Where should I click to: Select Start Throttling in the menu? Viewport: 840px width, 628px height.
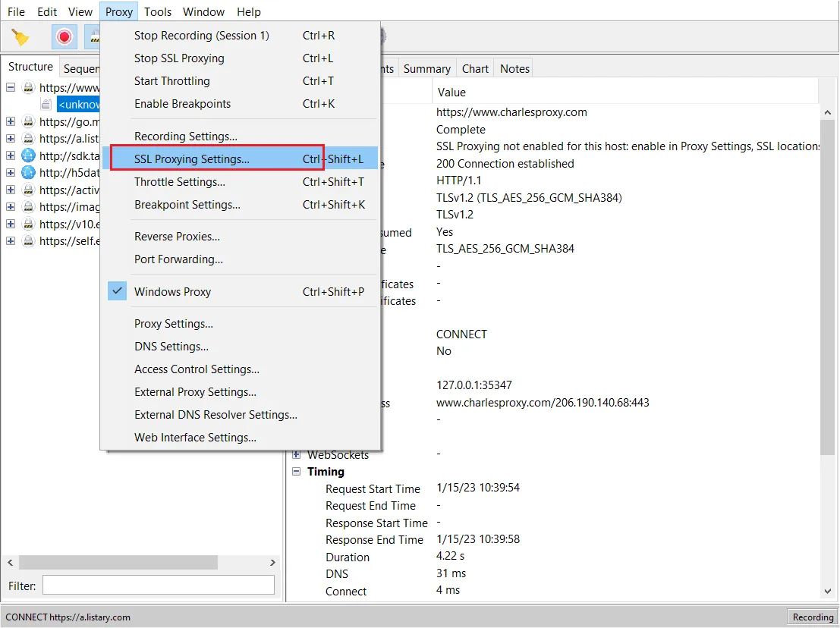coord(240,81)
